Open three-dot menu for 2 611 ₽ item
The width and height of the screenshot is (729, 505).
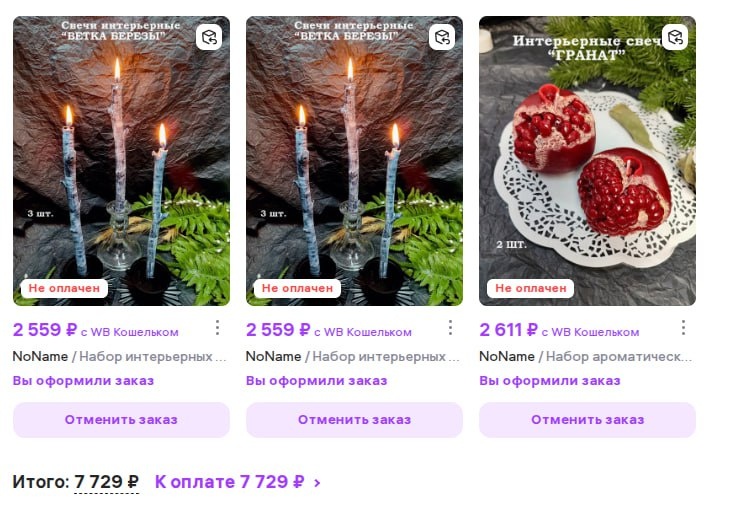[683, 328]
